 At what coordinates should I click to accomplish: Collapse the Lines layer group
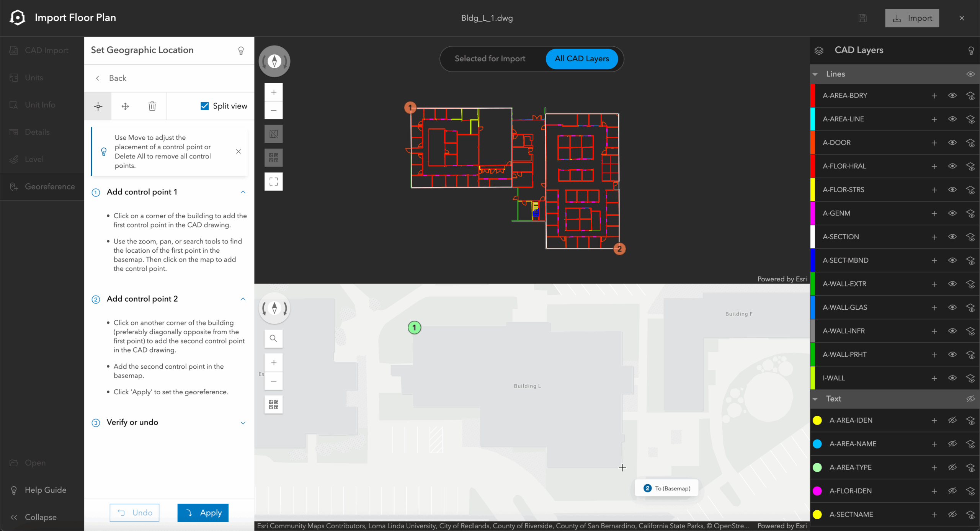[815, 74]
